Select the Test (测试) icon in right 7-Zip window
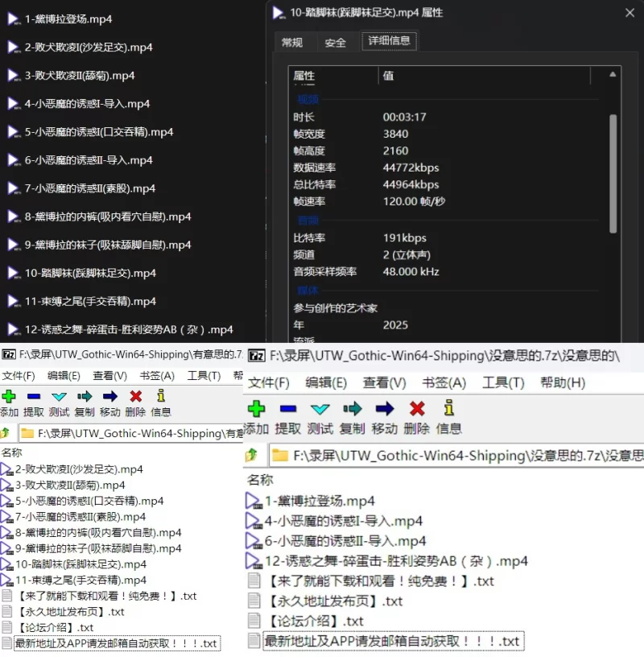 [320, 409]
